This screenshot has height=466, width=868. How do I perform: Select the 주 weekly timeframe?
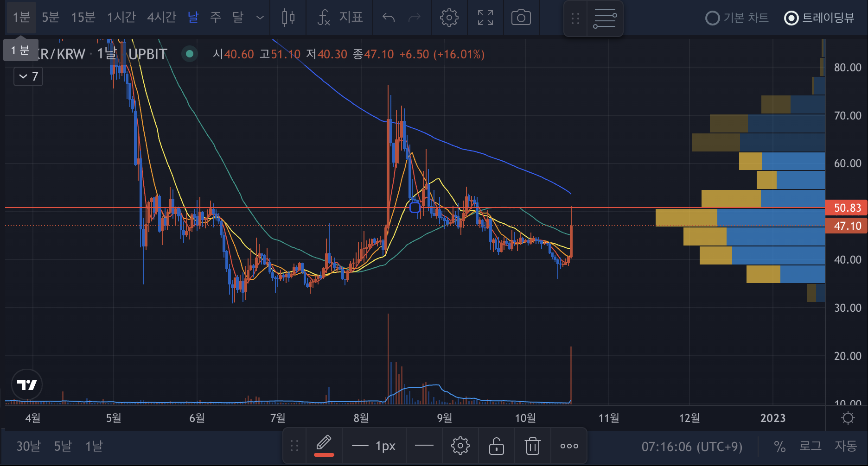pyautogui.click(x=216, y=18)
